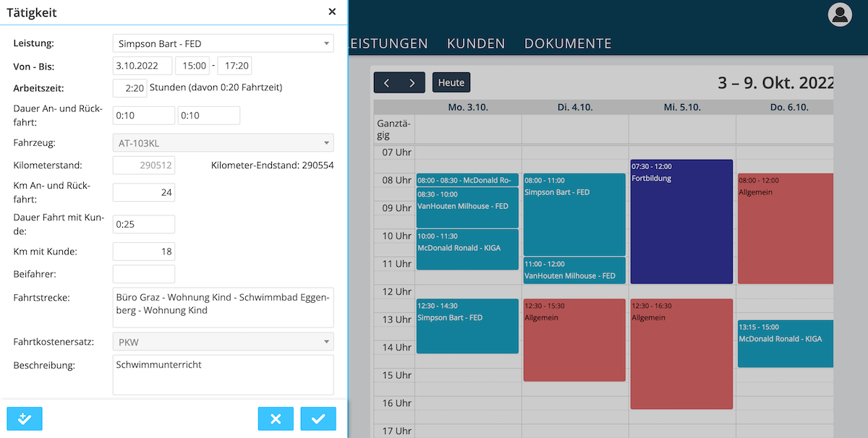Click the save-and-new double check icon button
The height and width of the screenshot is (438, 868).
pyautogui.click(x=25, y=418)
